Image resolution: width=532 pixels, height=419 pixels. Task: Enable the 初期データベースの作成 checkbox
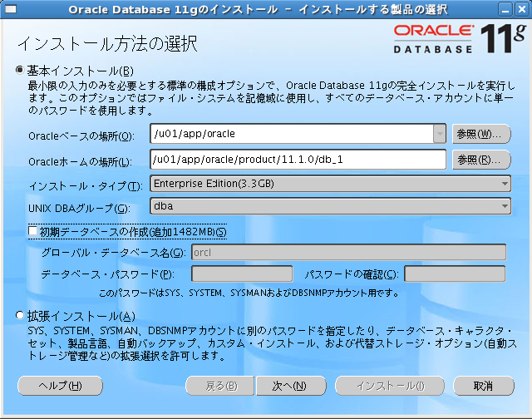(x=33, y=231)
